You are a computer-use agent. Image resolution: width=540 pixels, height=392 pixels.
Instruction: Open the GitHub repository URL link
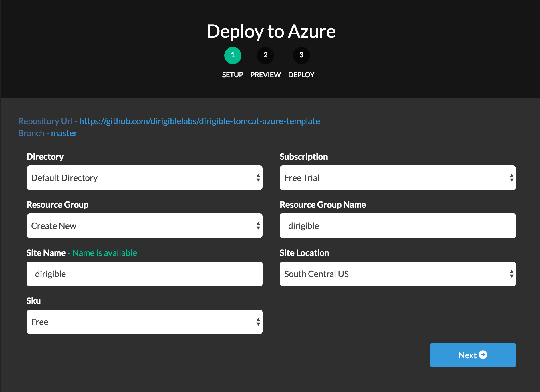pos(200,121)
